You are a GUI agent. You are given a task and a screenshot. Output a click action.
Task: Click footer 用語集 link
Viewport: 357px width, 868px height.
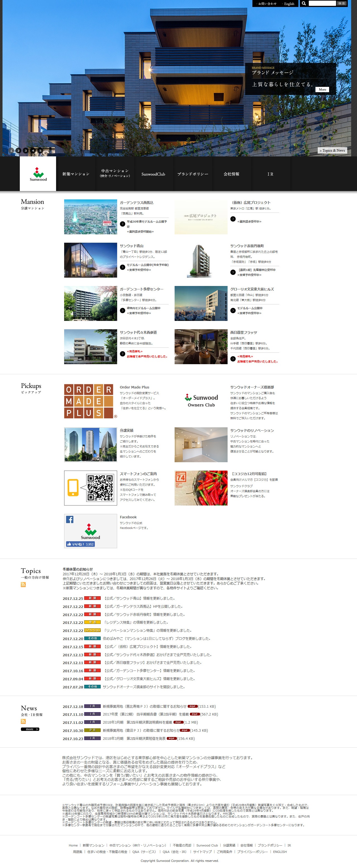click(78, 852)
